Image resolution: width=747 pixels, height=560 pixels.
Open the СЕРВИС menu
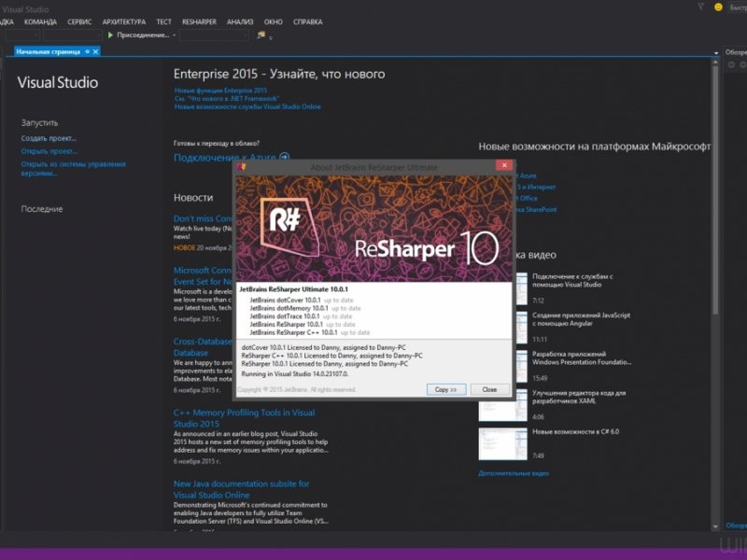[x=79, y=21]
